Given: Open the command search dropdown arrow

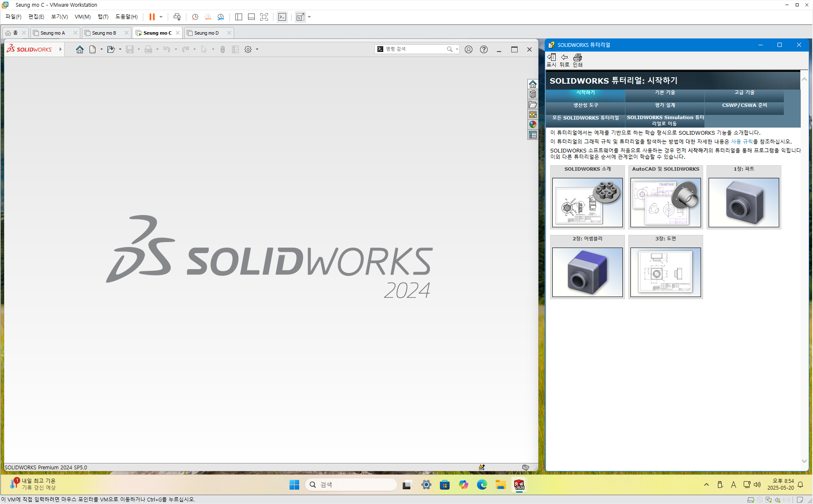Looking at the screenshot, I should 457,49.
